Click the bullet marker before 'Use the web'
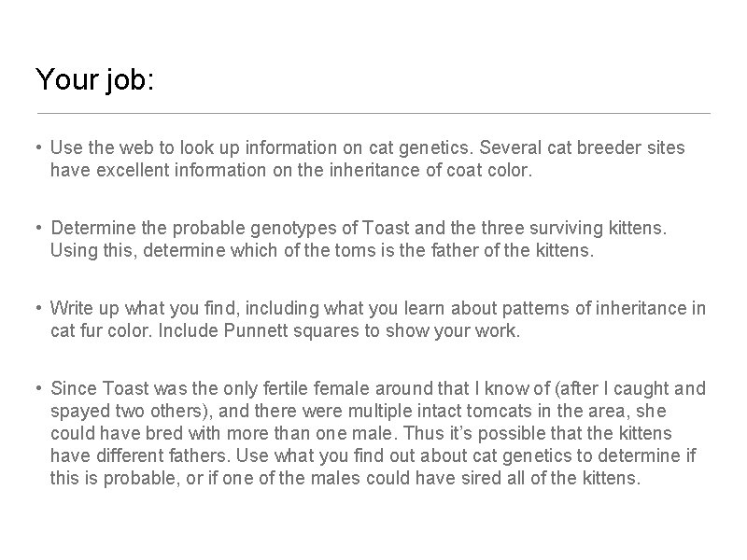The image size is (747, 560). tap(38, 148)
